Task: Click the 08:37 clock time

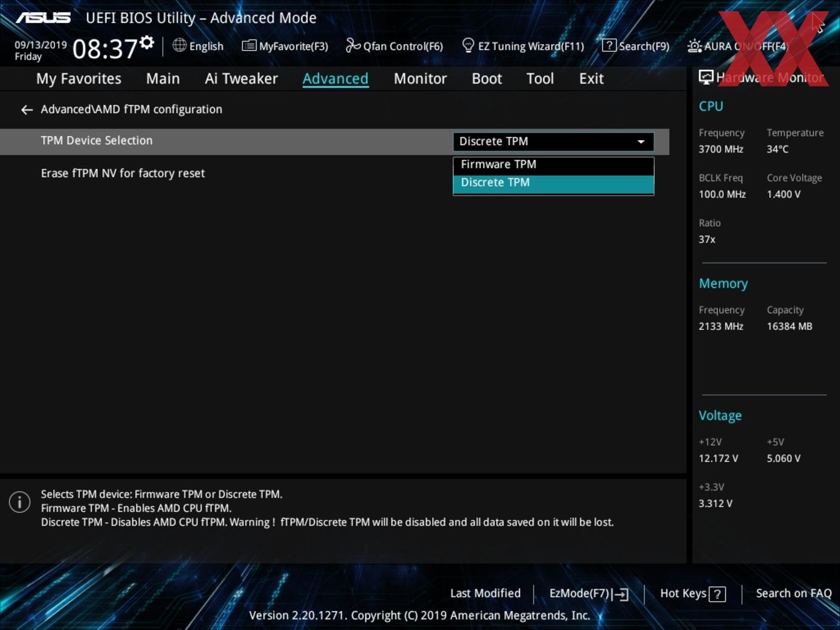Action: click(x=105, y=49)
